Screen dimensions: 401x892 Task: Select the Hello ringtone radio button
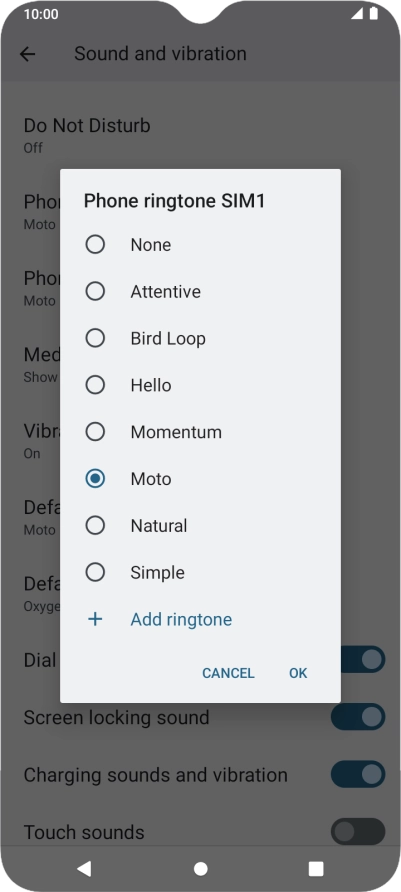tap(95, 385)
